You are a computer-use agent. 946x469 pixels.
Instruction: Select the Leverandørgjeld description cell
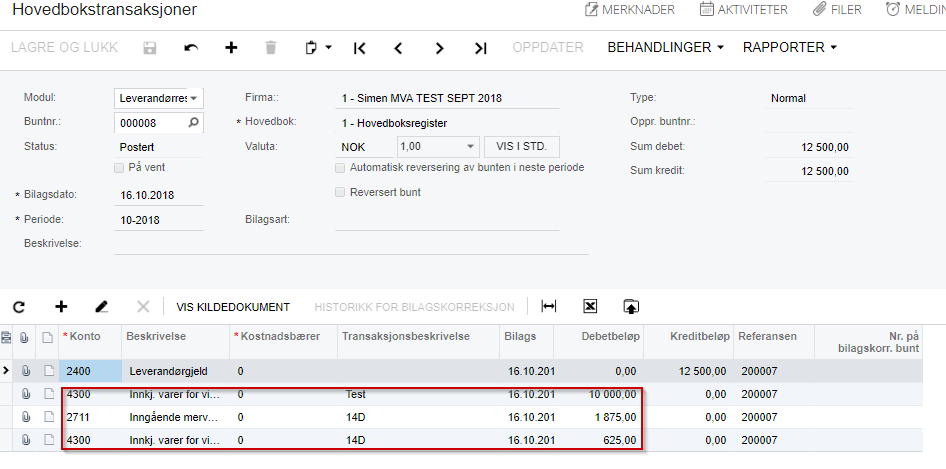pos(176,371)
